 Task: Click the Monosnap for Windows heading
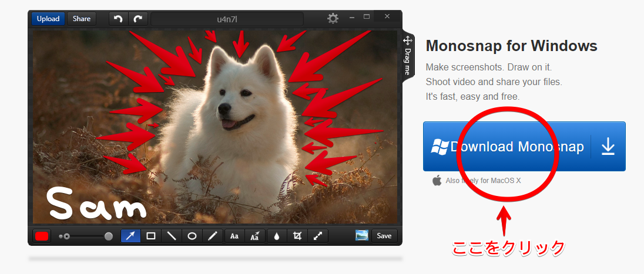tap(511, 46)
